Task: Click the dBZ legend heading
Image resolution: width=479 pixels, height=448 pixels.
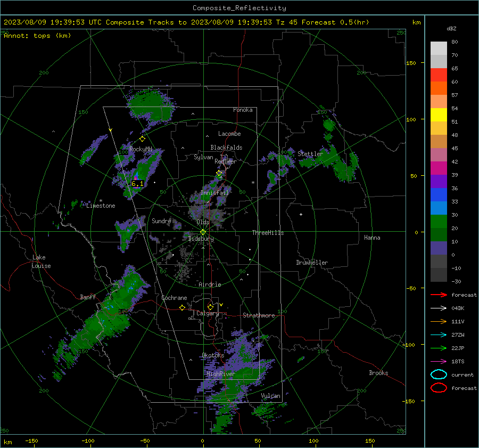Action: [x=451, y=28]
